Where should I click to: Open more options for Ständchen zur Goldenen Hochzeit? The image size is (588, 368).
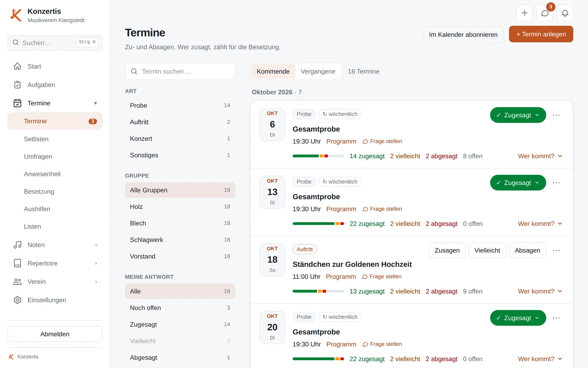point(556,250)
